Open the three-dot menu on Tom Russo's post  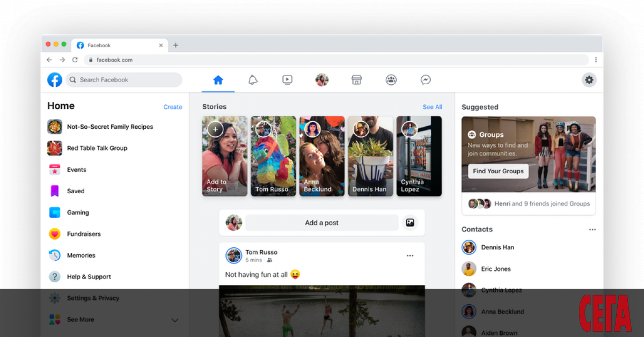tap(410, 256)
